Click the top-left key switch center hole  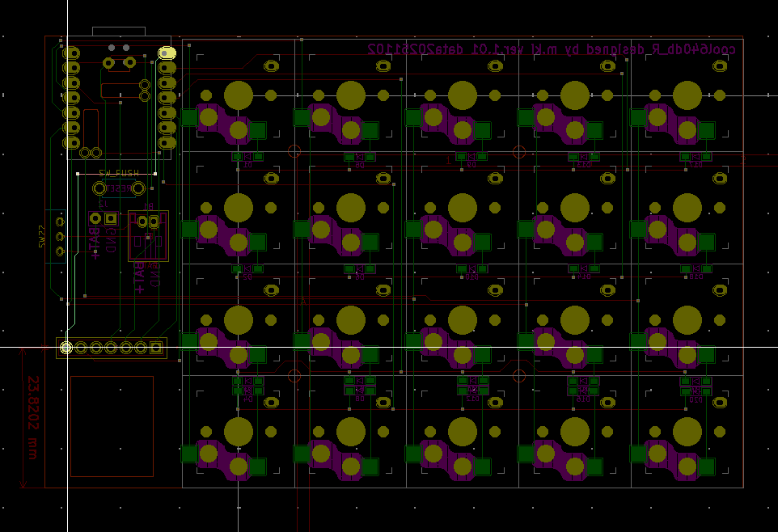[239, 95]
